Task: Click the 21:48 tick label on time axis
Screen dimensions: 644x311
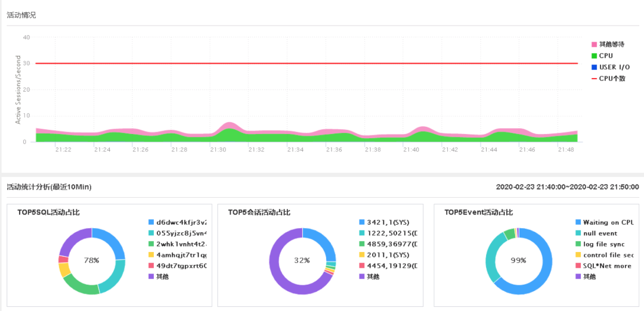Action: coord(566,150)
